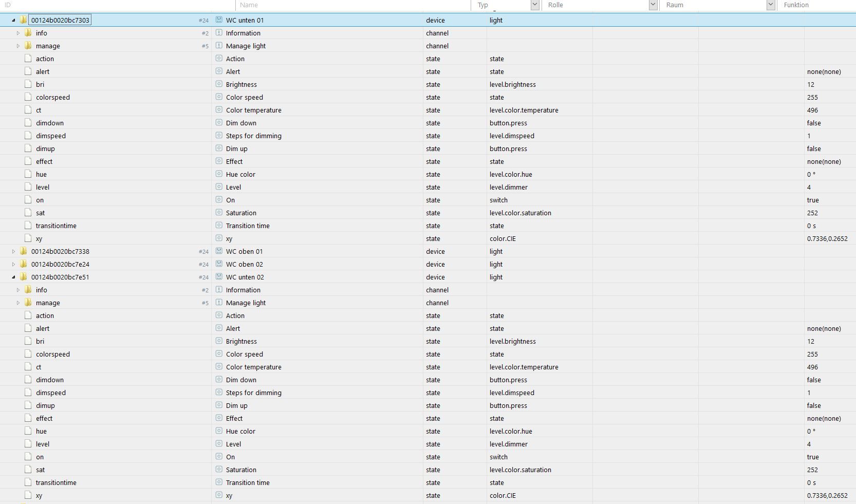
Task: Click alert value none(none) of WC unten 01
Action: point(824,71)
